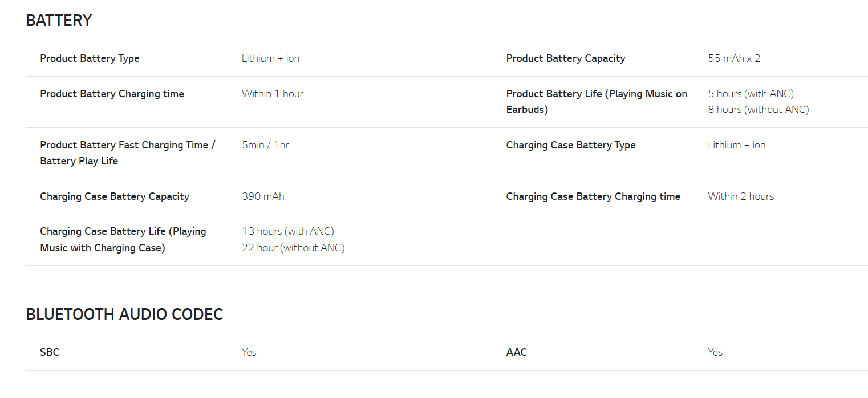The height and width of the screenshot is (398, 868).
Task: Click the Product Battery Charging time label
Action: click(x=112, y=94)
